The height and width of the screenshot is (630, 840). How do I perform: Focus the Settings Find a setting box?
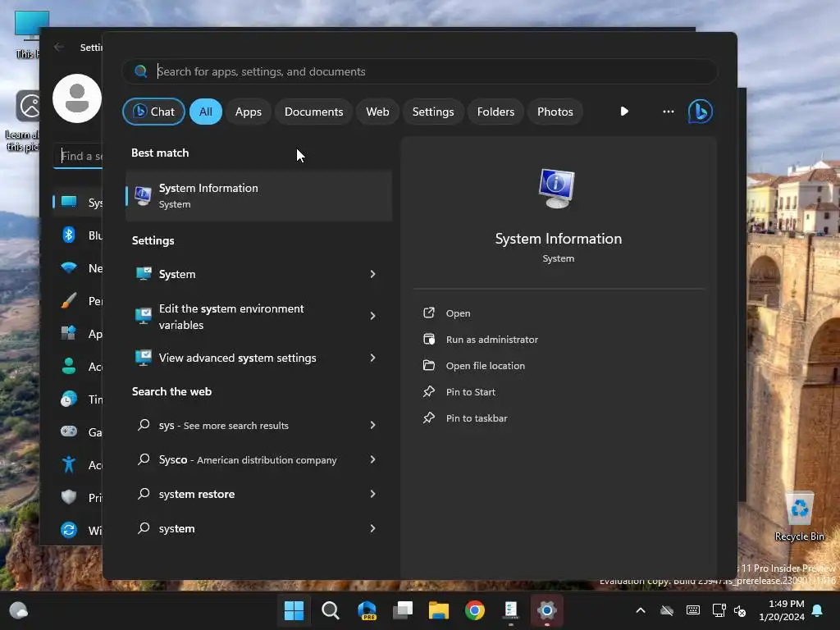click(79, 156)
